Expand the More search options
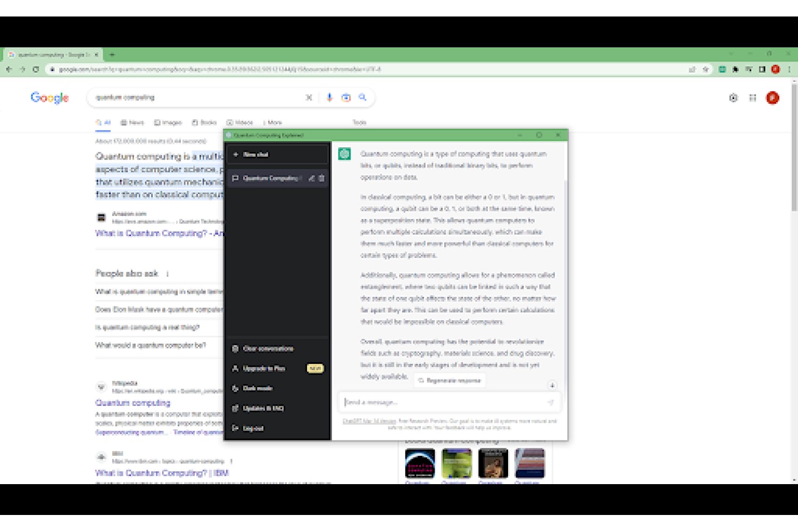The image size is (798, 532). (272, 122)
